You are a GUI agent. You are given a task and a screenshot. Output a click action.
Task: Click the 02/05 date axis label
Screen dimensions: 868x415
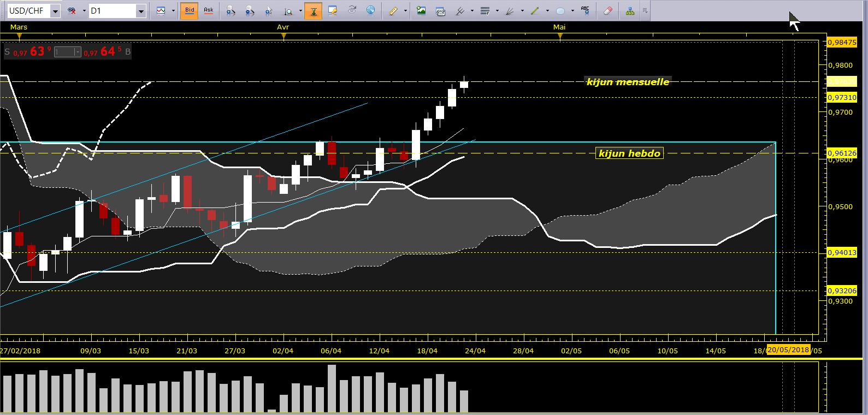pyautogui.click(x=571, y=351)
